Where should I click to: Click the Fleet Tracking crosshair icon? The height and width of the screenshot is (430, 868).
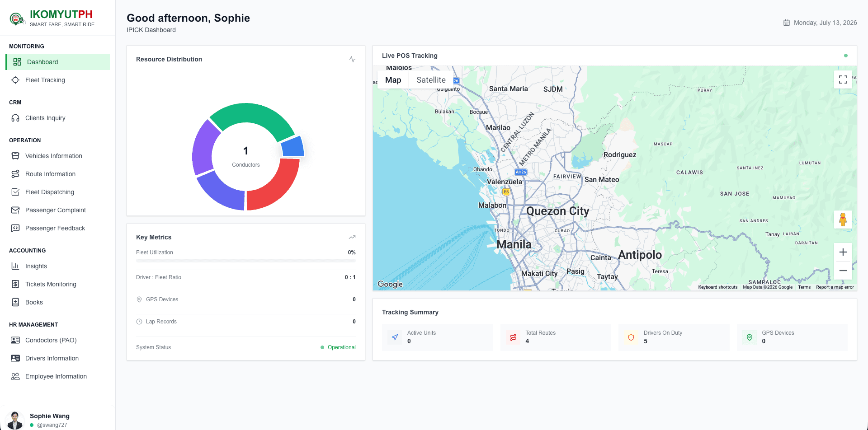pyautogui.click(x=15, y=80)
